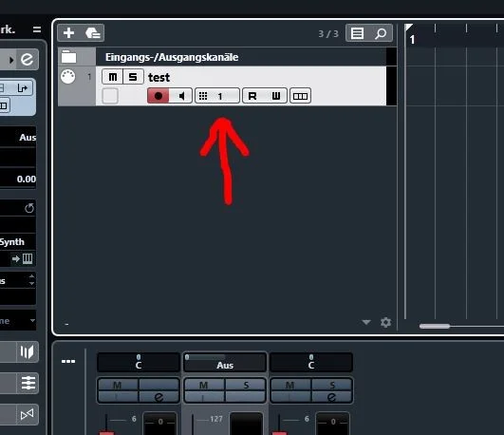This screenshot has height=435, width=504.
Task: Enable Write automation W on test track
Action: tap(276, 96)
